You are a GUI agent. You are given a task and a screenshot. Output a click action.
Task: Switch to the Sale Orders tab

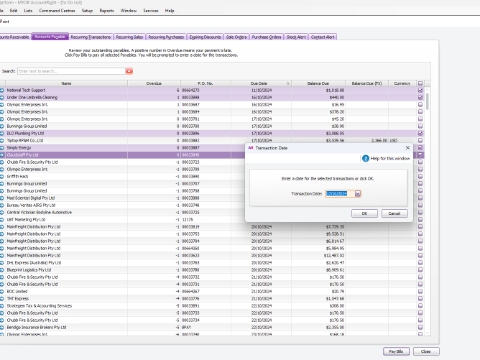pos(236,37)
